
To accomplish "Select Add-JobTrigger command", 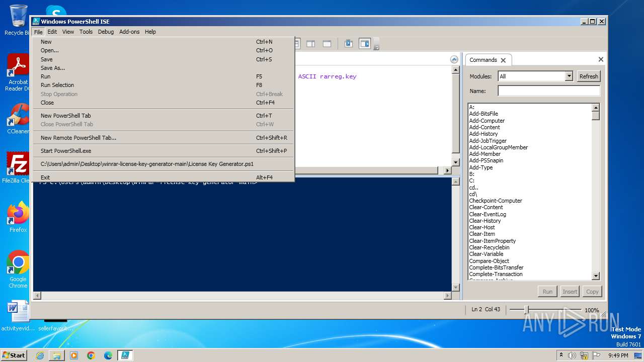I will click(x=488, y=141).
